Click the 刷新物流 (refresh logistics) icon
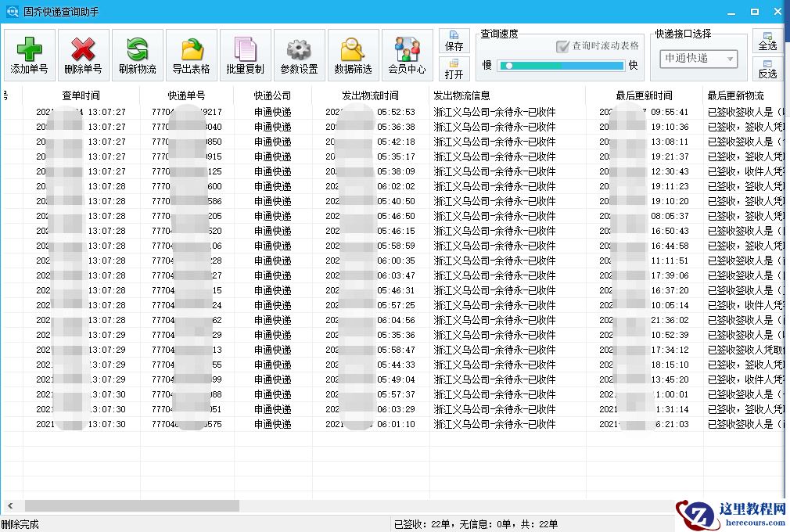The height and width of the screenshot is (532, 790). (136, 54)
